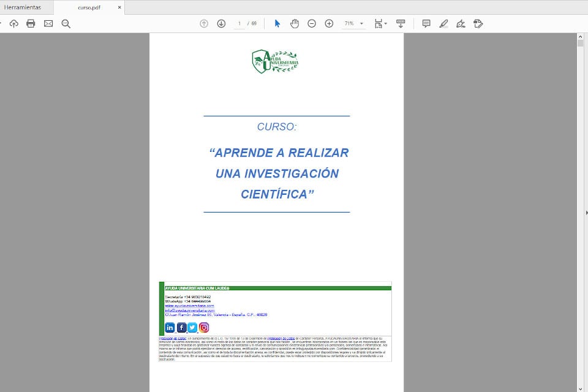The height and width of the screenshot is (392, 588).
Task: Select the highlight text pen tool
Action: (x=443, y=23)
